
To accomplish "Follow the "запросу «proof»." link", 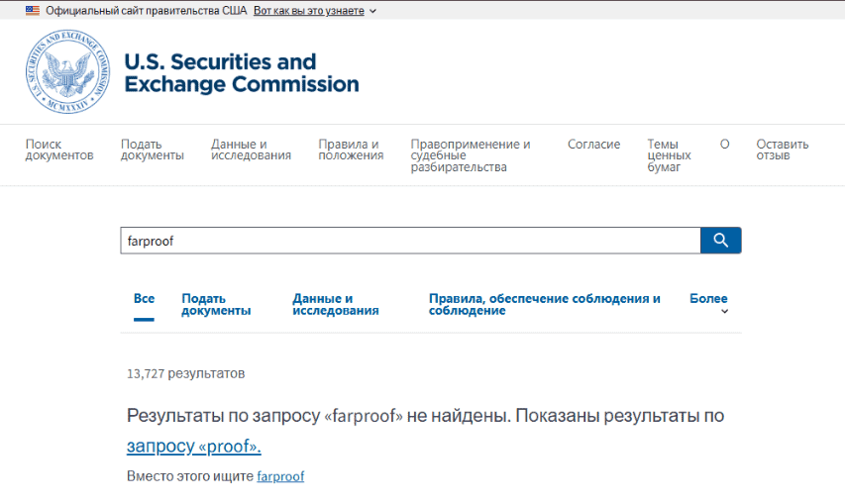I will (194, 447).
